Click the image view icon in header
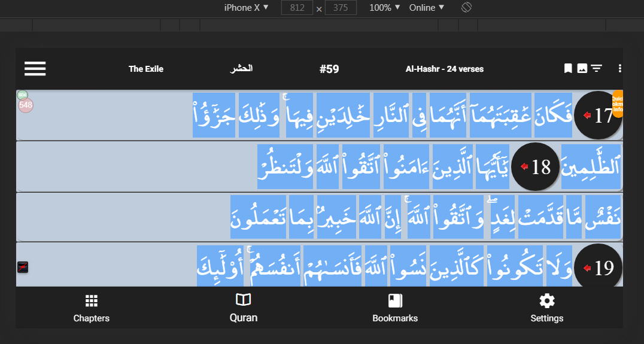This screenshot has height=344, width=644. tap(582, 69)
